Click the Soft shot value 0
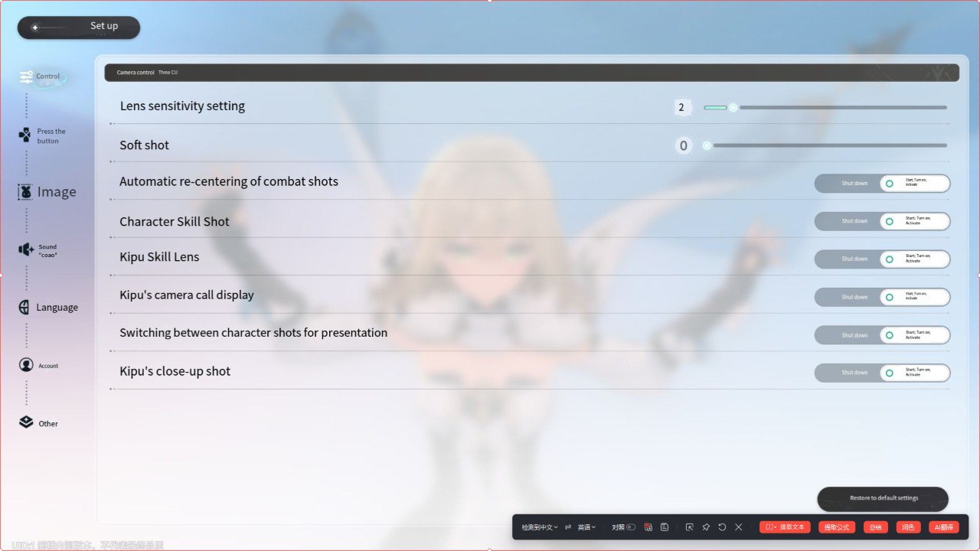This screenshot has height=551, width=980. pos(684,145)
